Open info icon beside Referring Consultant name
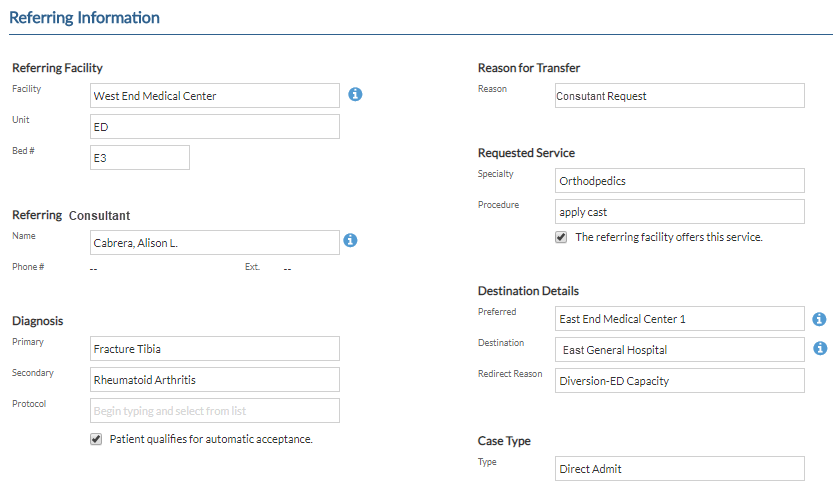Viewport: 833px width, 491px height. click(350, 240)
